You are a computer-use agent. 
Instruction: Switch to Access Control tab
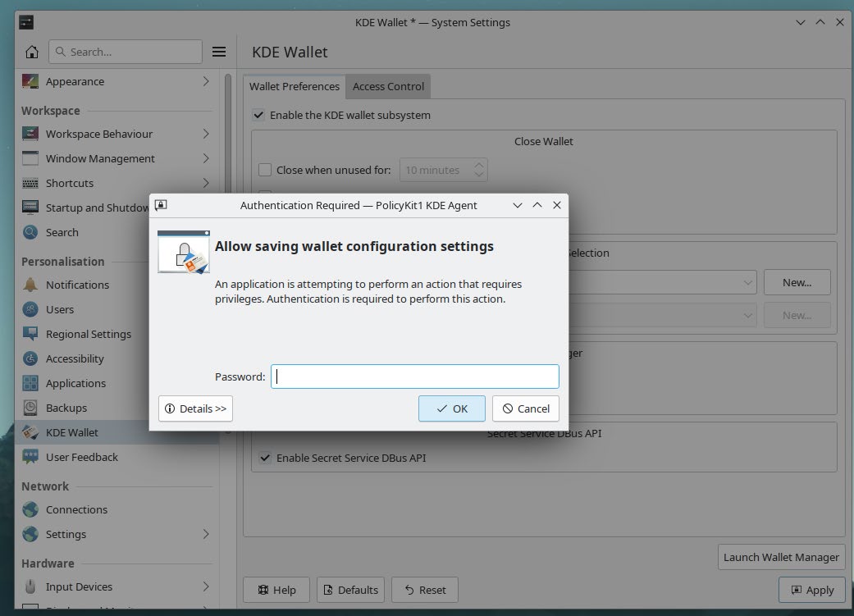pos(388,86)
